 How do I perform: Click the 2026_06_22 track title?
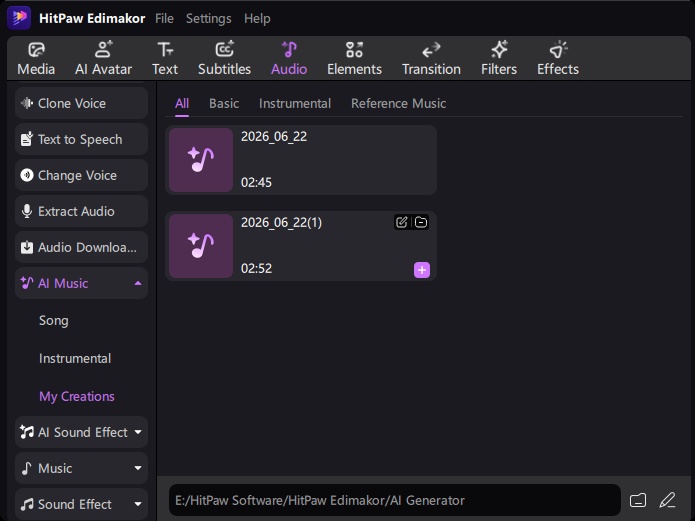[x=274, y=137]
